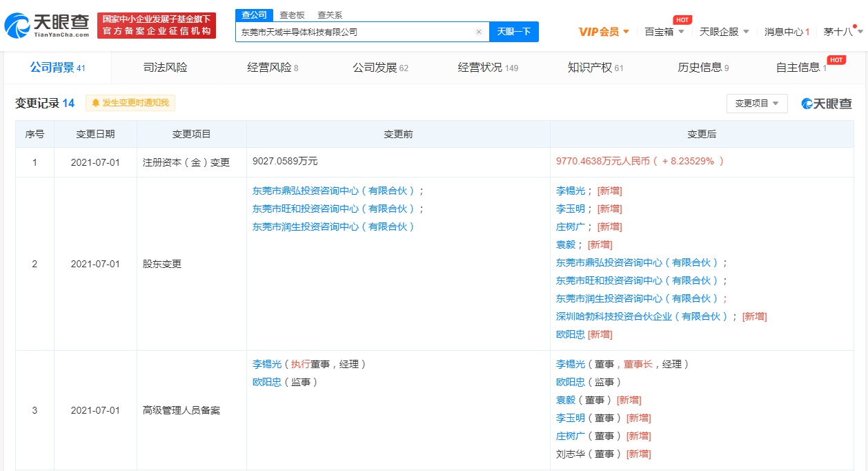Screen dimensions: 868x471
Task: Open 李锡光 link in the 变更前 column
Action: pos(266,364)
